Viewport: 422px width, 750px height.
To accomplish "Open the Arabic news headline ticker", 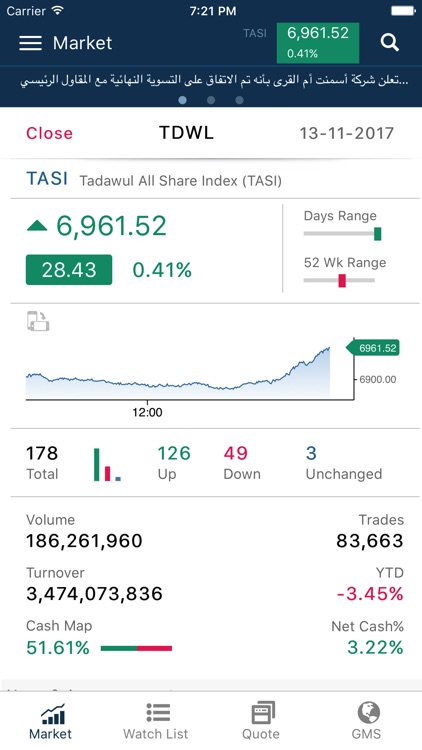I will tap(211, 80).
